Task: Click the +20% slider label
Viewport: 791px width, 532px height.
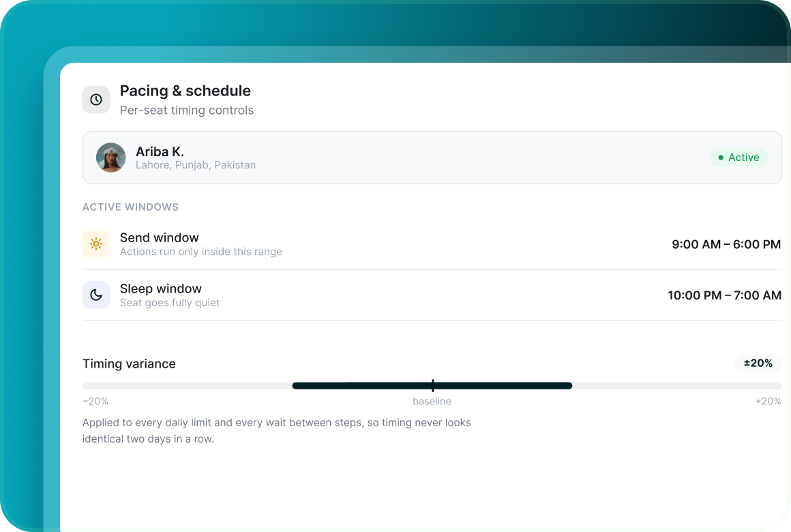Action: [768, 401]
